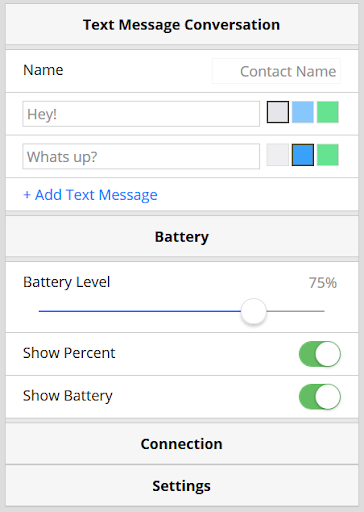Select blue swatch for Whats up? message
The width and height of the screenshot is (364, 512).
(x=303, y=155)
